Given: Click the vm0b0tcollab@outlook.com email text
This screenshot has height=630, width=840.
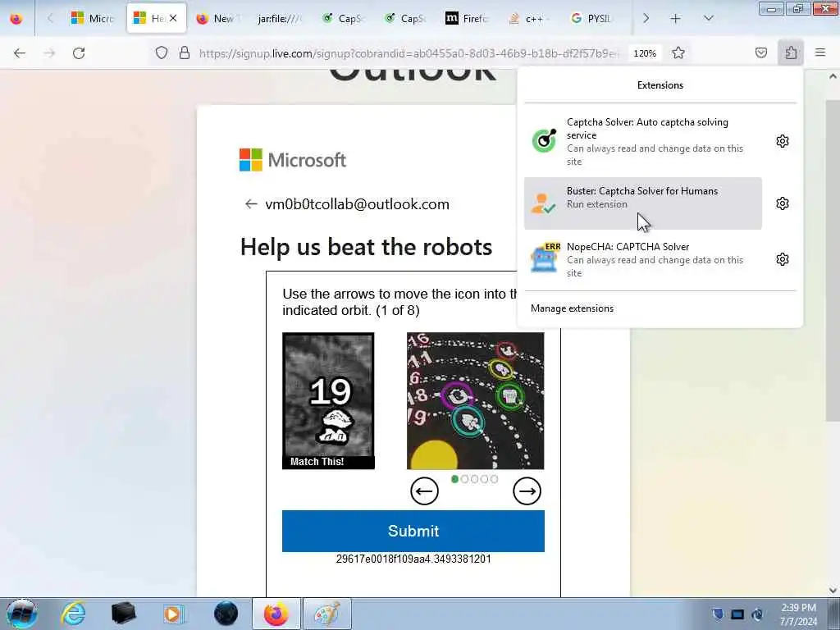Looking at the screenshot, I should click(x=358, y=204).
